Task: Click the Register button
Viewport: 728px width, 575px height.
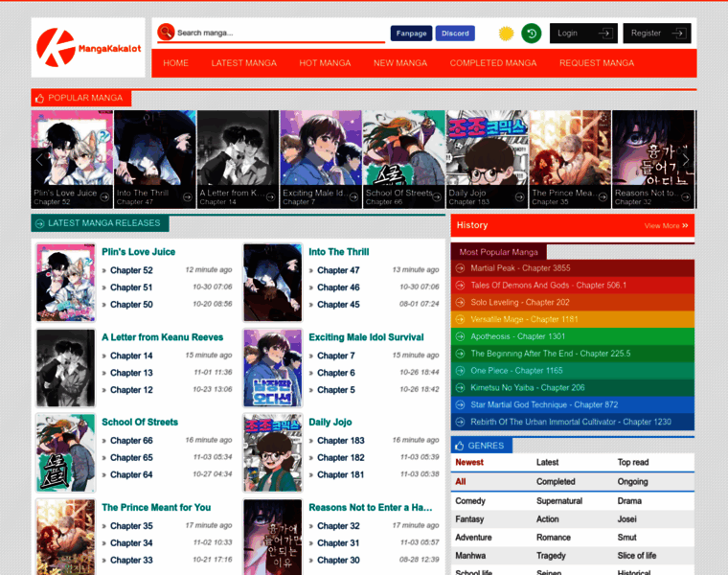Action: coord(657,34)
